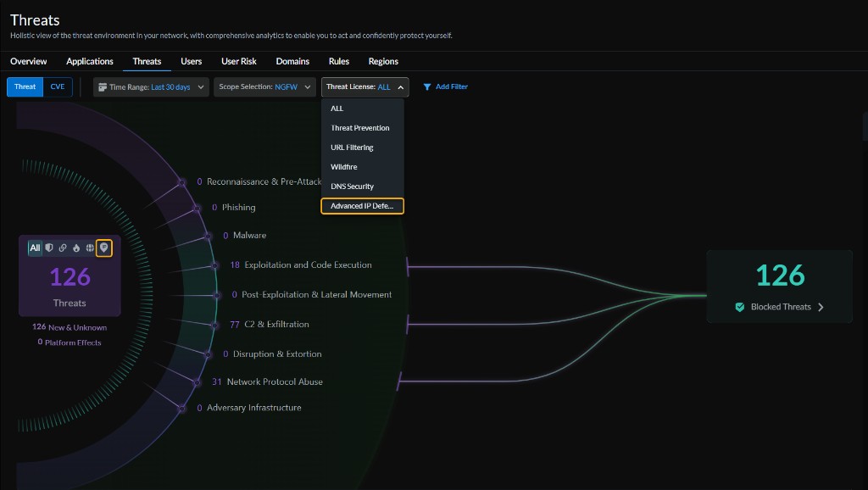Click the globe DNS Security icon
Viewport: 868px width, 490px height.
click(90, 248)
